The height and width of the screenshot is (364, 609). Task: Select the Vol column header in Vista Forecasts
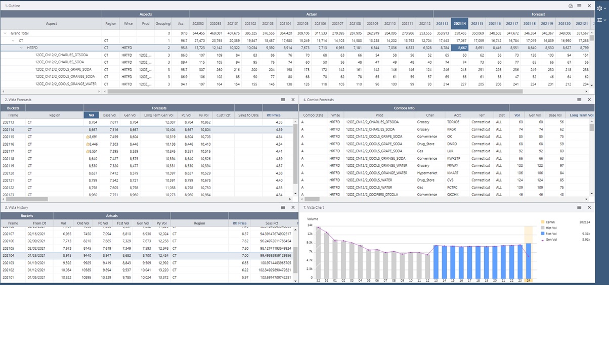(x=91, y=115)
